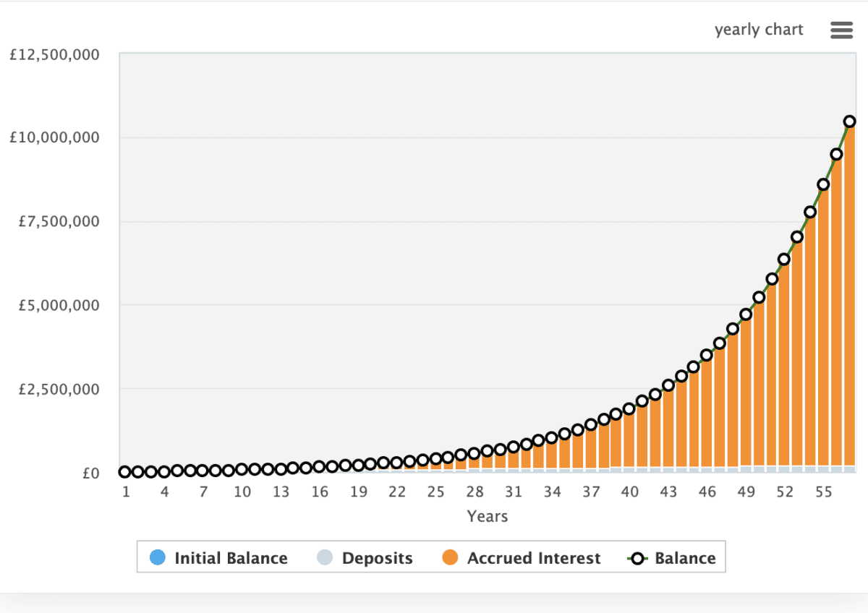Click the final year balance point
This screenshot has height=613, width=868.
(x=850, y=121)
